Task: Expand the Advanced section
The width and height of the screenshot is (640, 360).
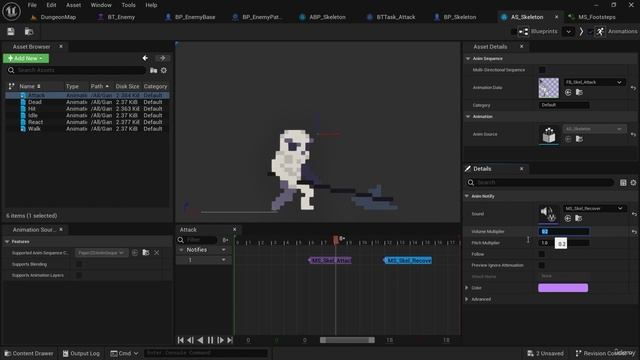Action: point(467,299)
